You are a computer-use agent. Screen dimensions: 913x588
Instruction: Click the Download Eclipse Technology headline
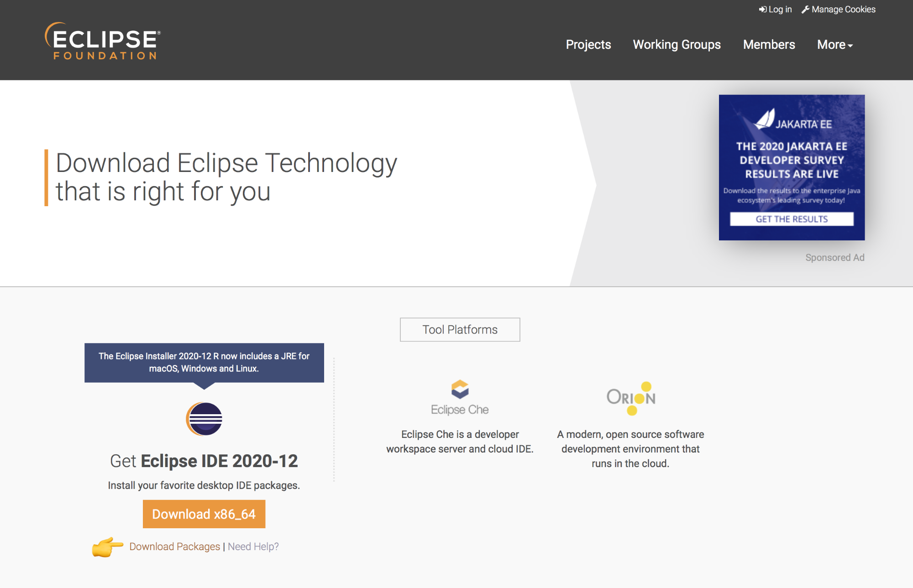pyautogui.click(x=226, y=177)
